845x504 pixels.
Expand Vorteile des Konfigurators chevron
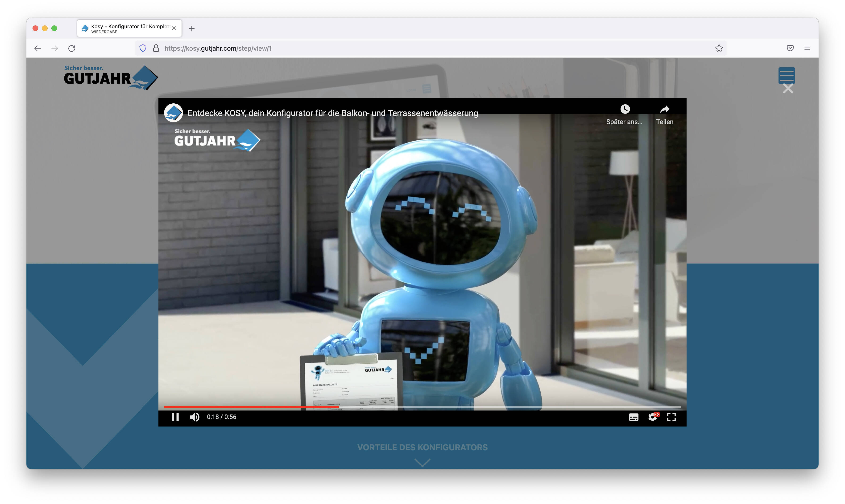coord(422,462)
